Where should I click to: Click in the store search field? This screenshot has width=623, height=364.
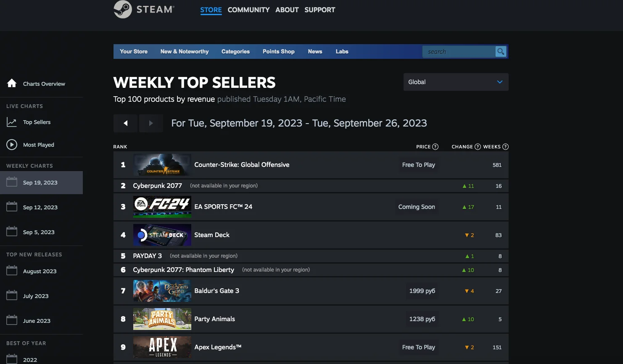[459, 52]
